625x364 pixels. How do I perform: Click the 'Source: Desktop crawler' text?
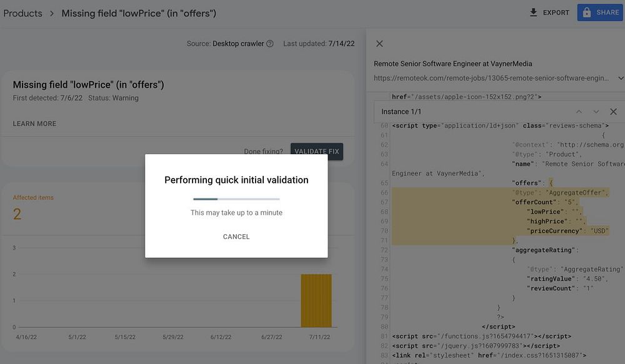(x=225, y=44)
